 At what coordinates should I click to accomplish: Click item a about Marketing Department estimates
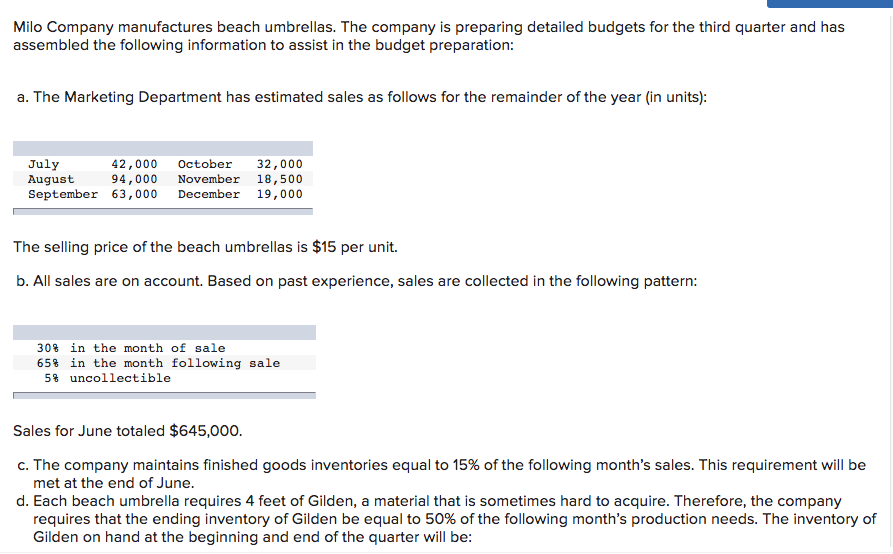[x=362, y=97]
